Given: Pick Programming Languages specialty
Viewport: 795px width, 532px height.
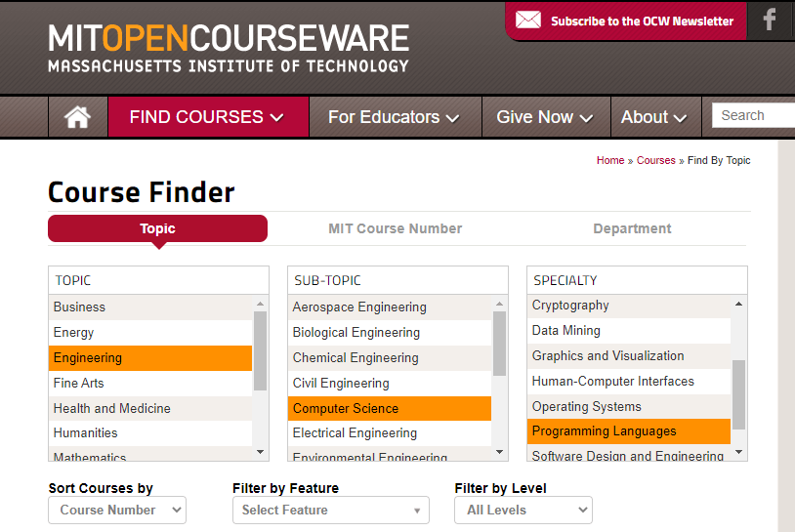Looking at the screenshot, I should (x=629, y=431).
